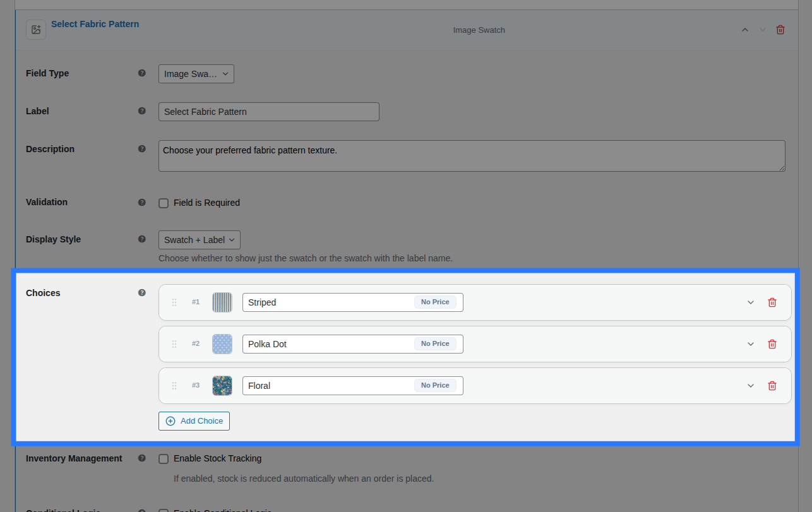Grab the drag handle of choice #2

click(174, 344)
